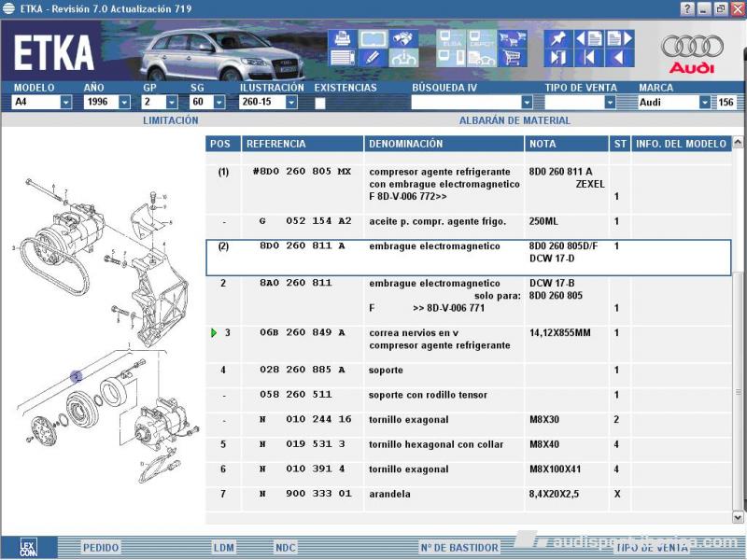747x560 pixels.
Task: Click the Referencia column header
Action: [x=302, y=144]
